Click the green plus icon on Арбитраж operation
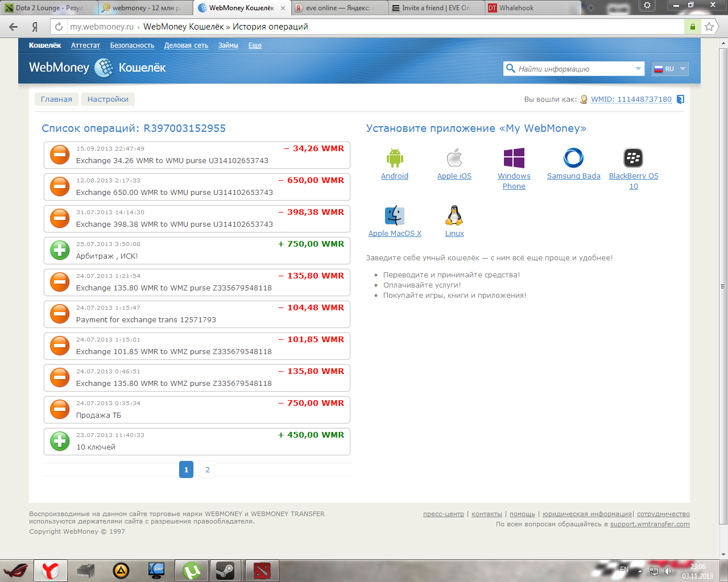 (x=60, y=250)
